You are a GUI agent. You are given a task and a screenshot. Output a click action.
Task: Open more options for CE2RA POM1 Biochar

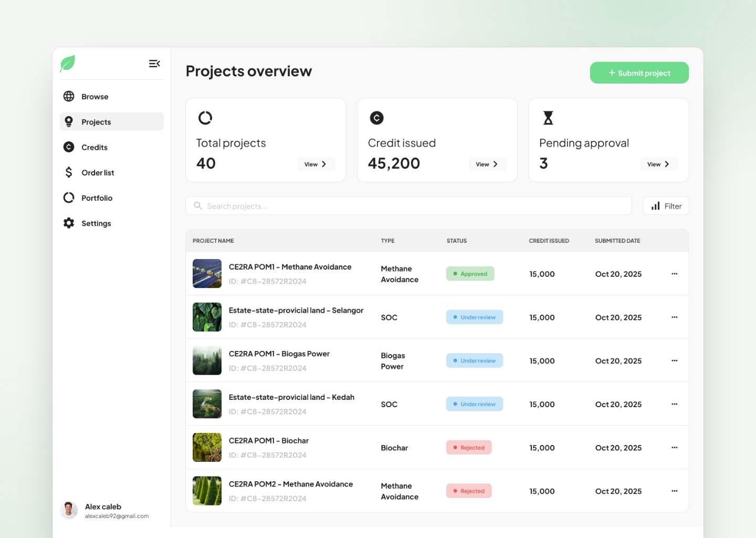click(675, 448)
